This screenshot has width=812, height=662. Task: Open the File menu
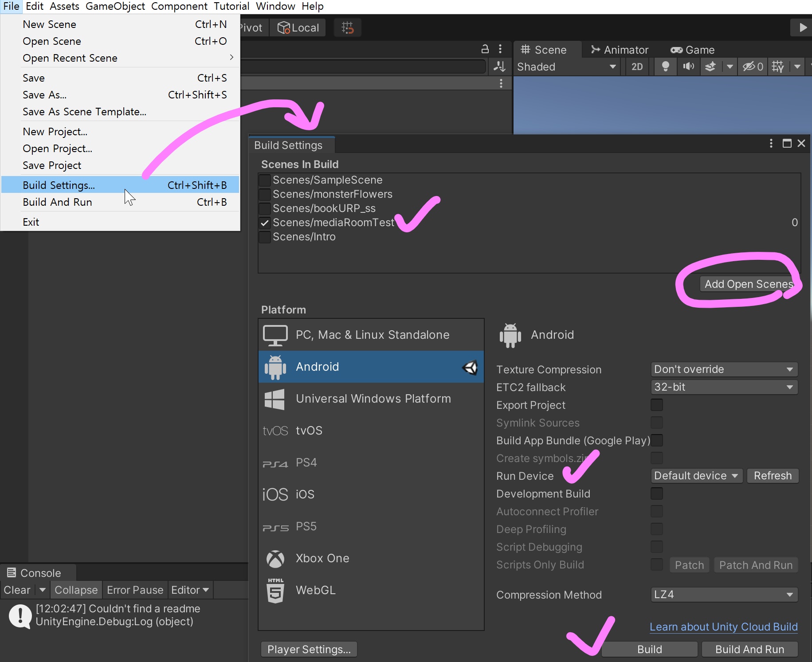point(11,6)
